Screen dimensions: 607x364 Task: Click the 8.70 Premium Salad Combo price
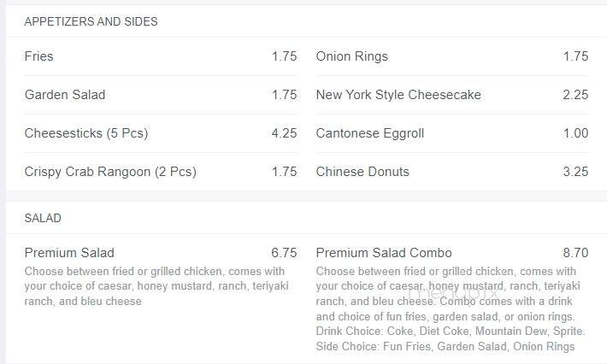click(575, 253)
